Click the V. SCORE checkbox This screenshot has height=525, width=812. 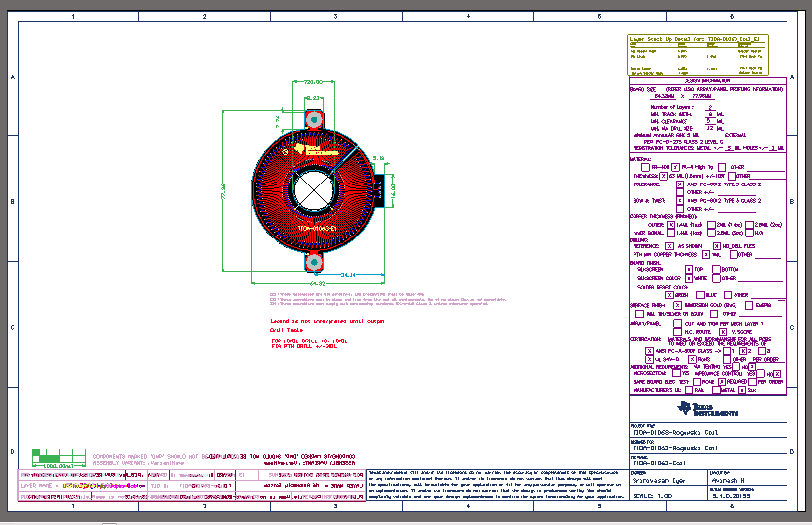click(x=723, y=331)
